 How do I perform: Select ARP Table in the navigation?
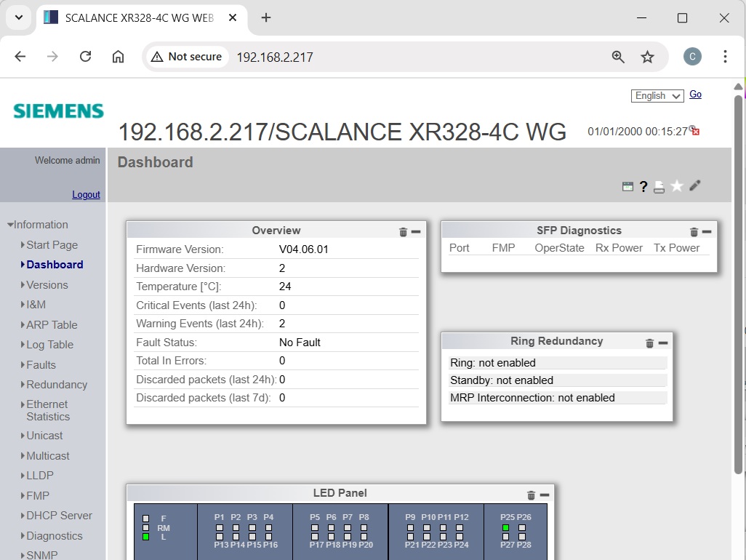coord(52,325)
